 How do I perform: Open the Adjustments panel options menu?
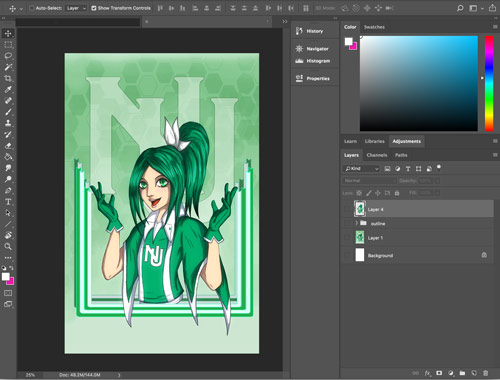tap(495, 141)
